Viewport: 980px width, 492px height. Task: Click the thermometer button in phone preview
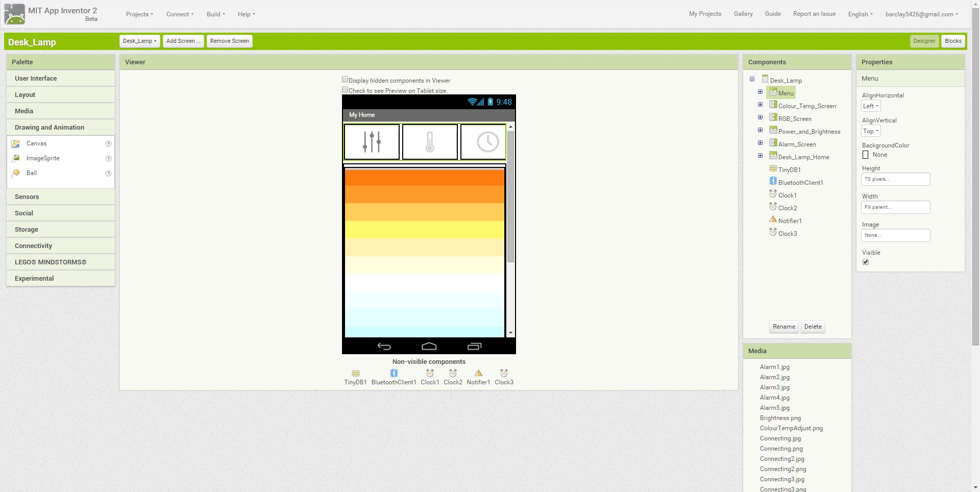click(x=430, y=142)
